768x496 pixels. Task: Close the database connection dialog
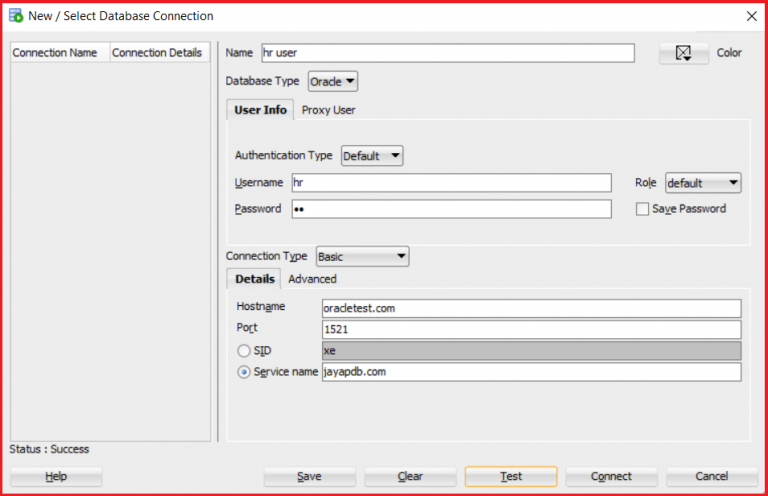[x=751, y=16]
